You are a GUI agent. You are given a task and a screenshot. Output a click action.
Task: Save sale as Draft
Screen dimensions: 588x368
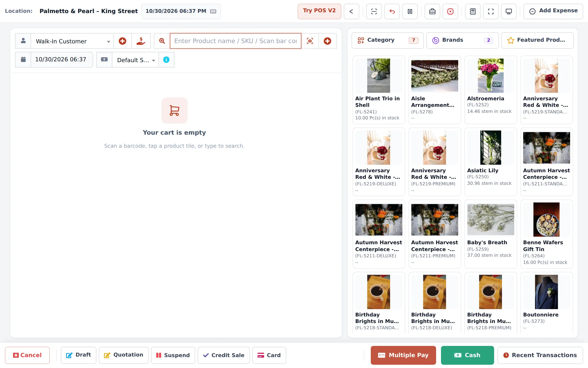point(78,355)
